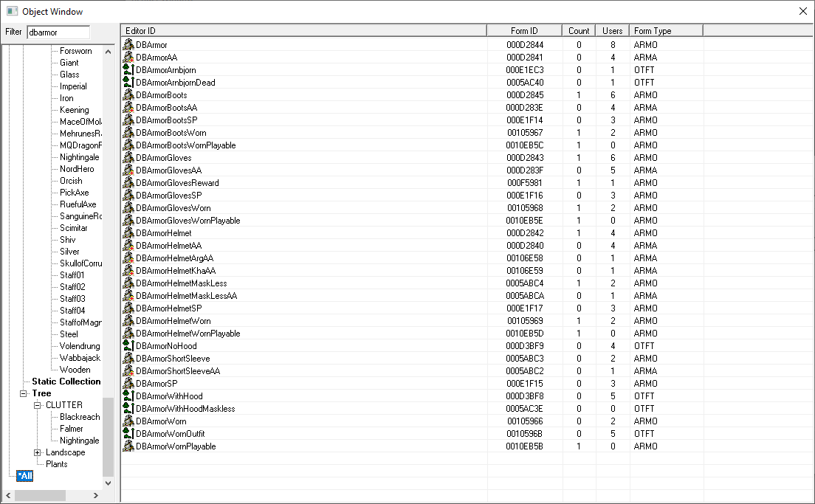Select the Glass tree item
The image size is (815, 504).
(x=69, y=75)
